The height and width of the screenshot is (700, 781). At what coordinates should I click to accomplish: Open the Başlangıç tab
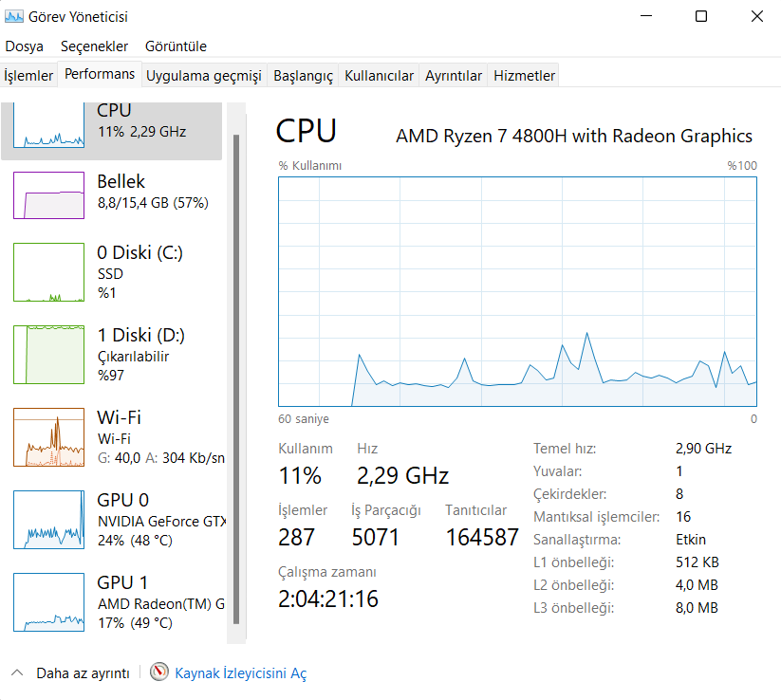[303, 76]
